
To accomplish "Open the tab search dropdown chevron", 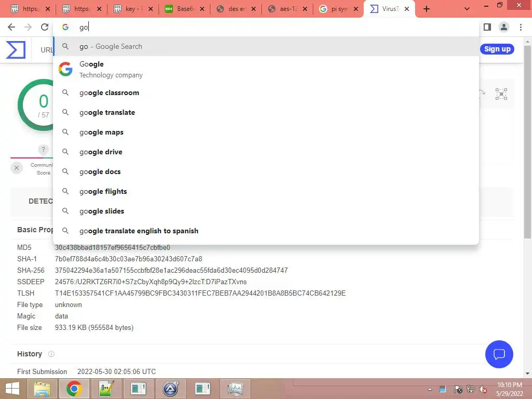I will 467,9.
